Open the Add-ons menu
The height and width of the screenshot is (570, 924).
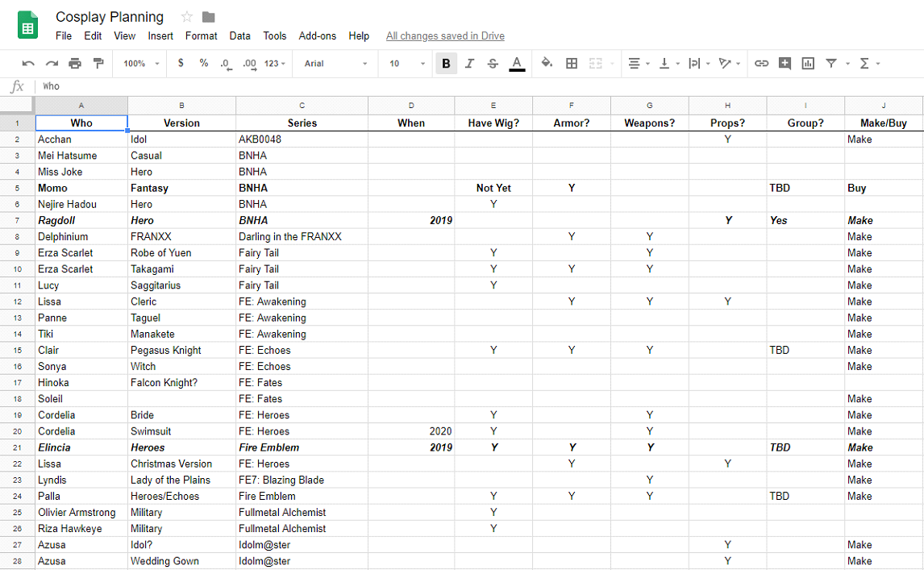tap(317, 35)
